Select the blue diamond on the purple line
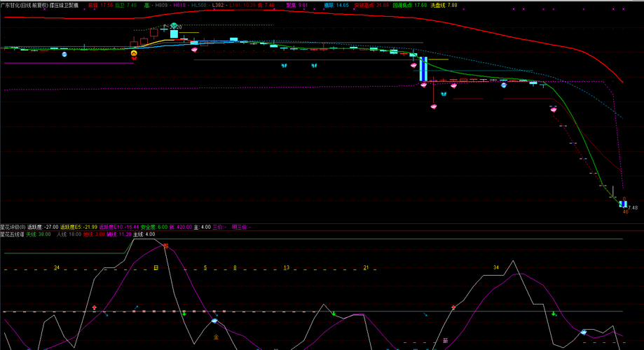644x350 pixels. tap(214, 321)
